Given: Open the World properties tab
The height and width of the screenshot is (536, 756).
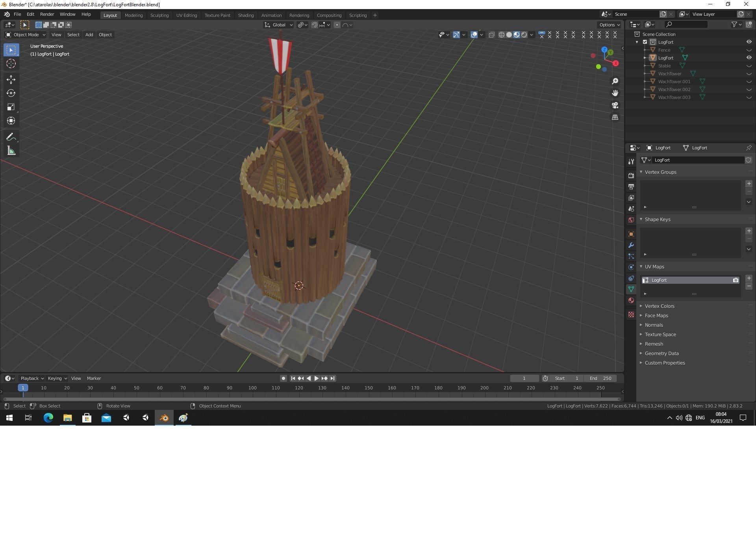Looking at the screenshot, I should pos(631,220).
